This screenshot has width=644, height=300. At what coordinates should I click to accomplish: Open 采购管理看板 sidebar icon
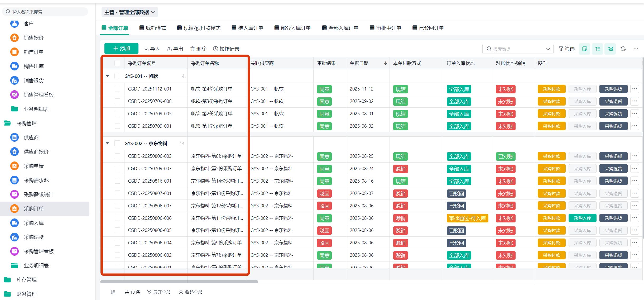[14, 251]
